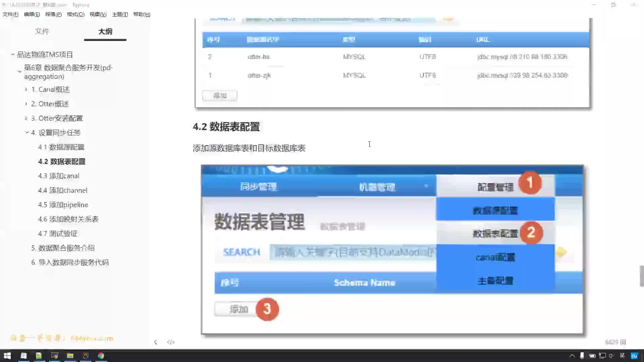644x362 pixels.
Task: Open Google Chrome from the taskbar
Action: click(101, 356)
